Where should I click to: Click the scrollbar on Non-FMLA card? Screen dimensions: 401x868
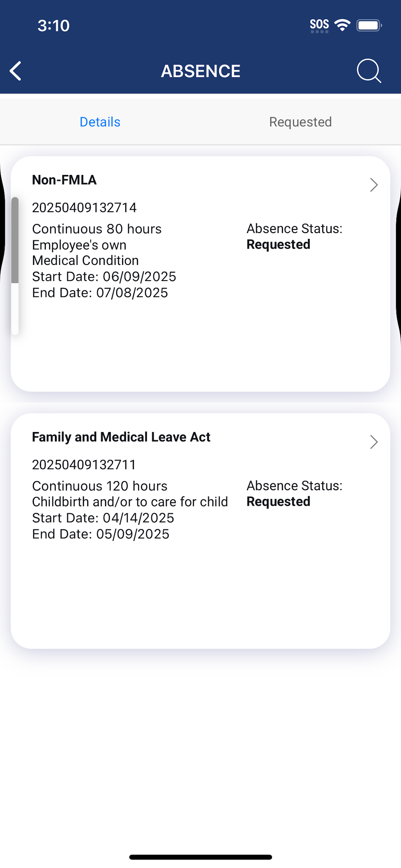[x=15, y=265]
